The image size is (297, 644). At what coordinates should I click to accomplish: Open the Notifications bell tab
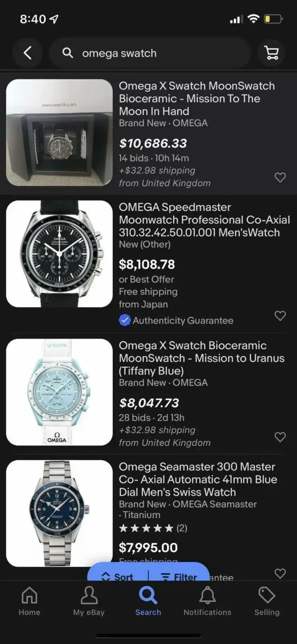coord(207,601)
